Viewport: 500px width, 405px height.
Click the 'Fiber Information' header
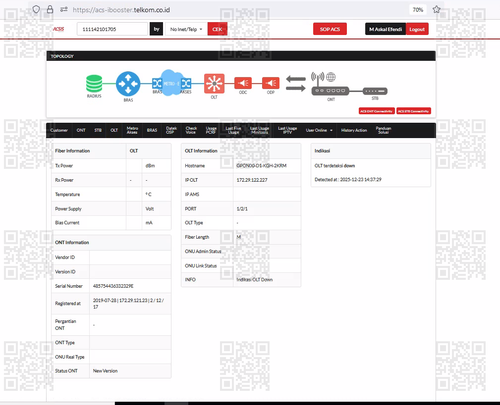[72, 151]
